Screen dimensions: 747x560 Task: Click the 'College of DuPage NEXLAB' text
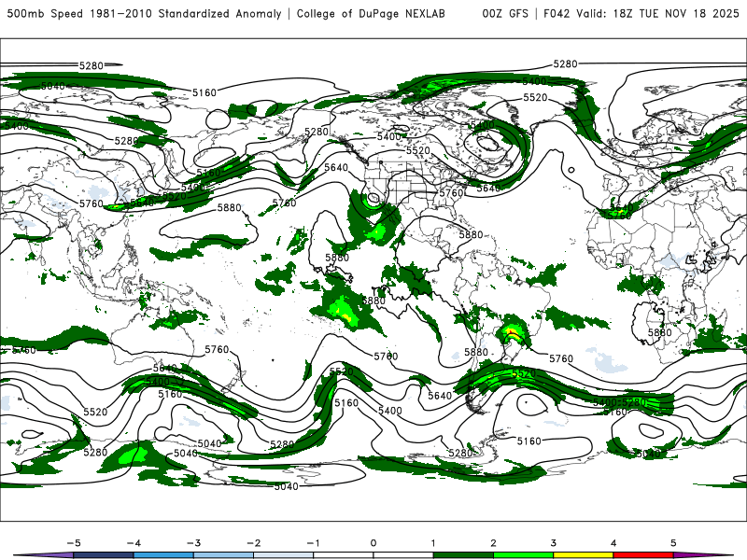click(371, 13)
